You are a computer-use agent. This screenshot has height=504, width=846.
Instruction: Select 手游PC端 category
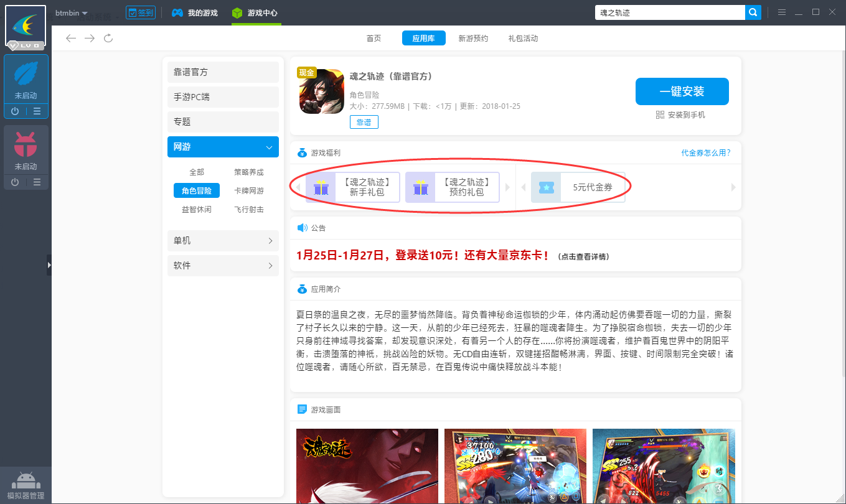point(223,97)
